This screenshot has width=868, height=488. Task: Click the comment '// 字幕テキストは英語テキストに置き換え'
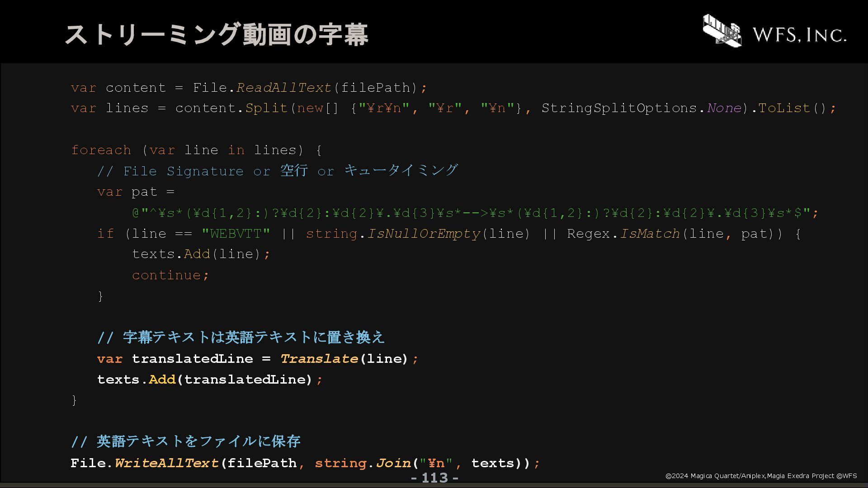241,338
